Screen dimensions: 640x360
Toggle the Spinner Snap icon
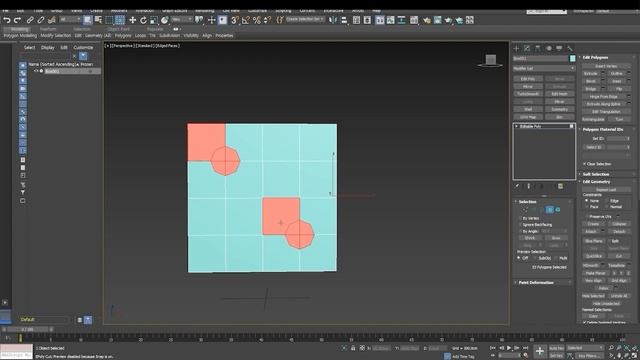tap(267, 20)
